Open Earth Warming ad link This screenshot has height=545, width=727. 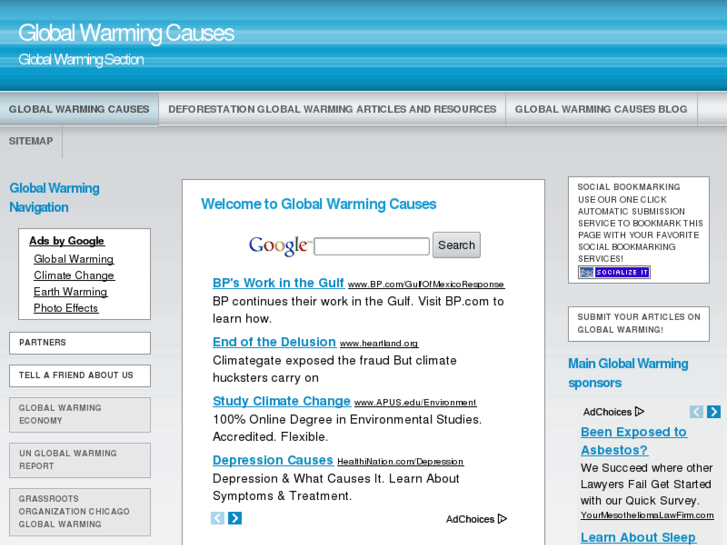(70, 291)
